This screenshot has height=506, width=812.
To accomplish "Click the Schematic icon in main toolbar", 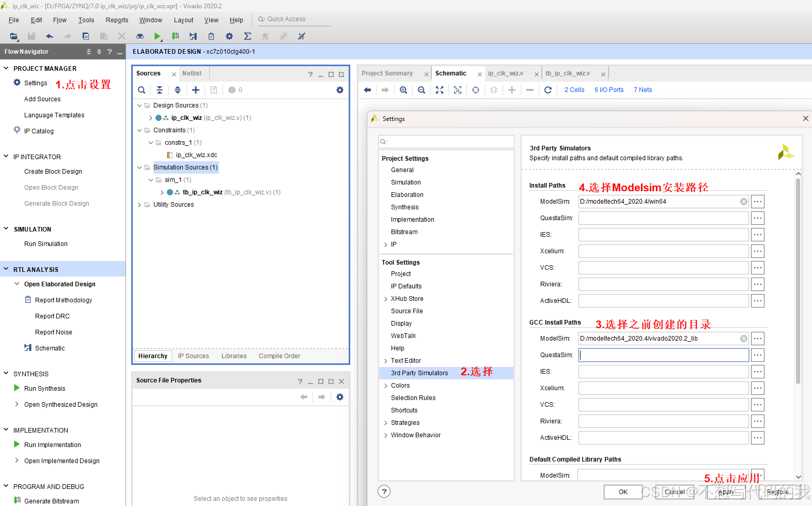I will [193, 36].
